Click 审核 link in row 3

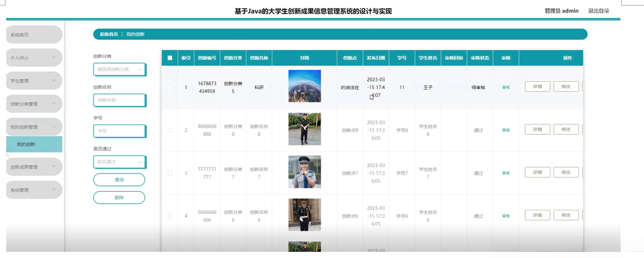tap(506, 173)
